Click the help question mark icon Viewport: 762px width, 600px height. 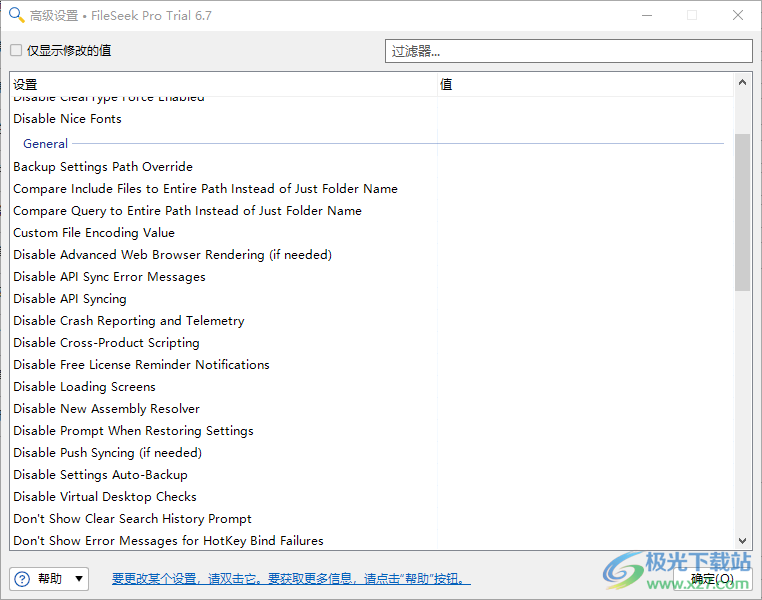[22, 579]
